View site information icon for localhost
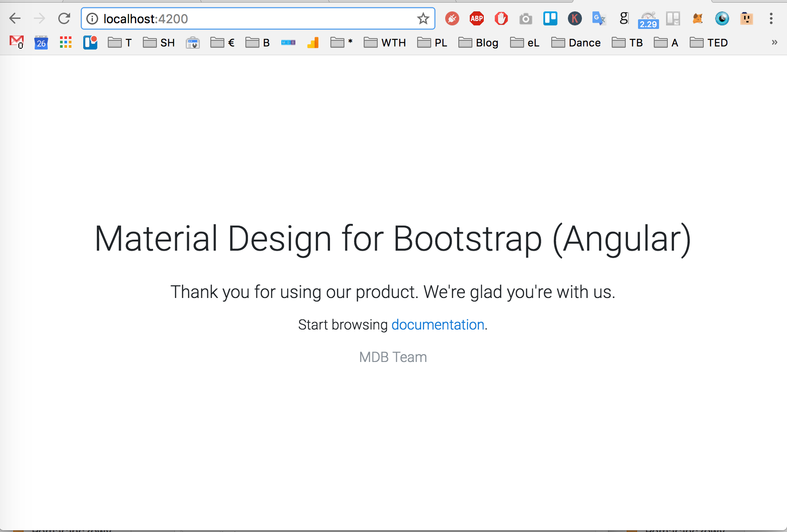 coord(92,18)
